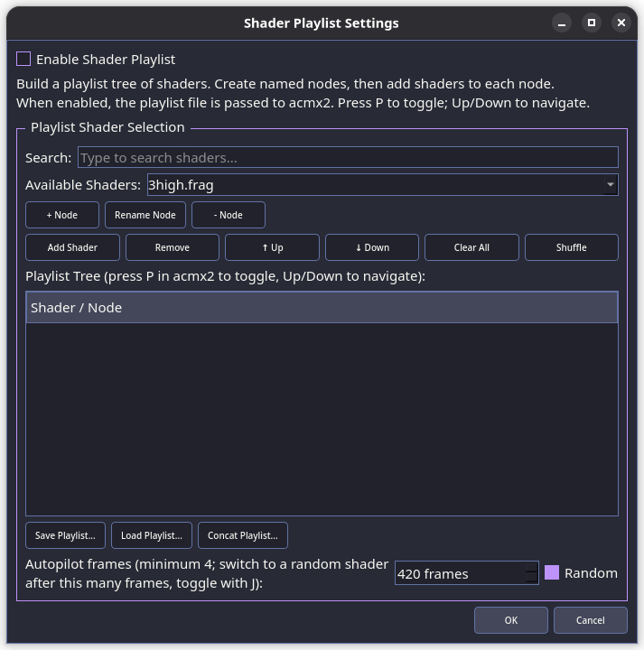Move the item down with ↓ Down

point(372,247)
